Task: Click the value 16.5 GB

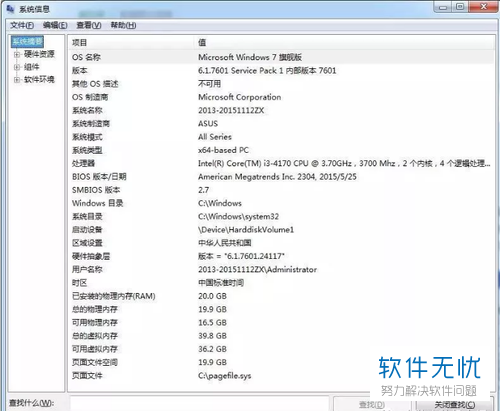Action: [x=212, y=323]
